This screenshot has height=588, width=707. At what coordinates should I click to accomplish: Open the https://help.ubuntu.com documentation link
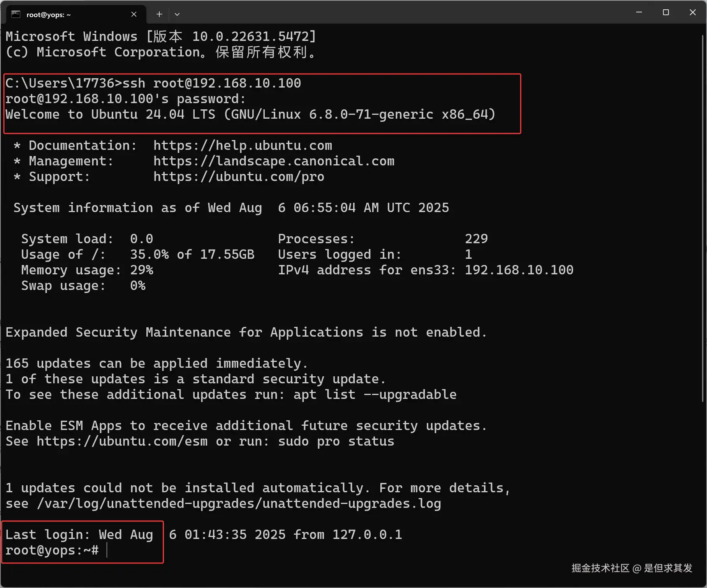243,145
